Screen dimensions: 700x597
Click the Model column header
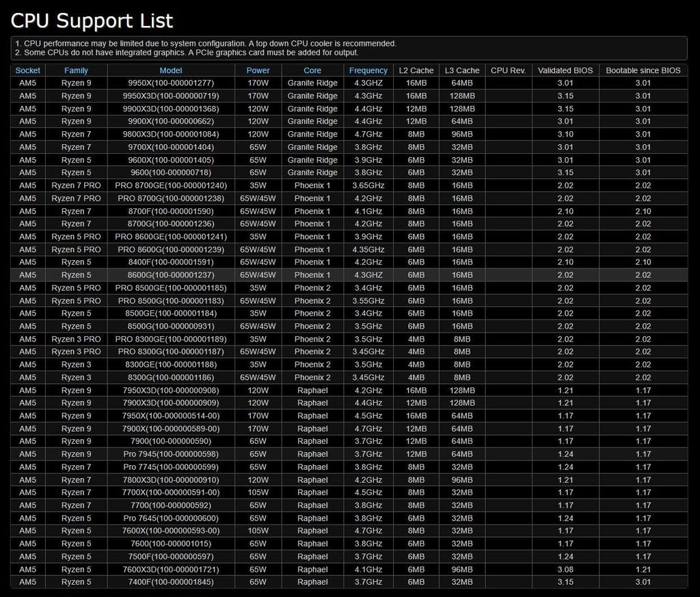171,70
